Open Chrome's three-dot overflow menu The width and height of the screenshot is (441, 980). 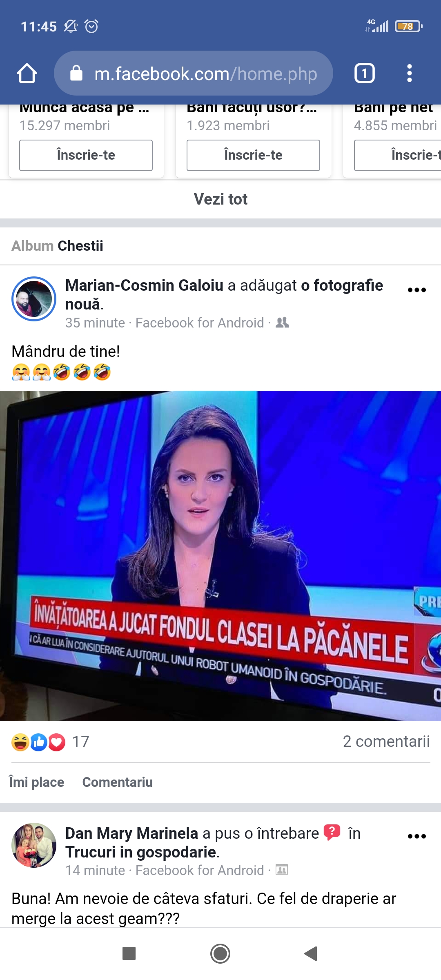[410, 73]
